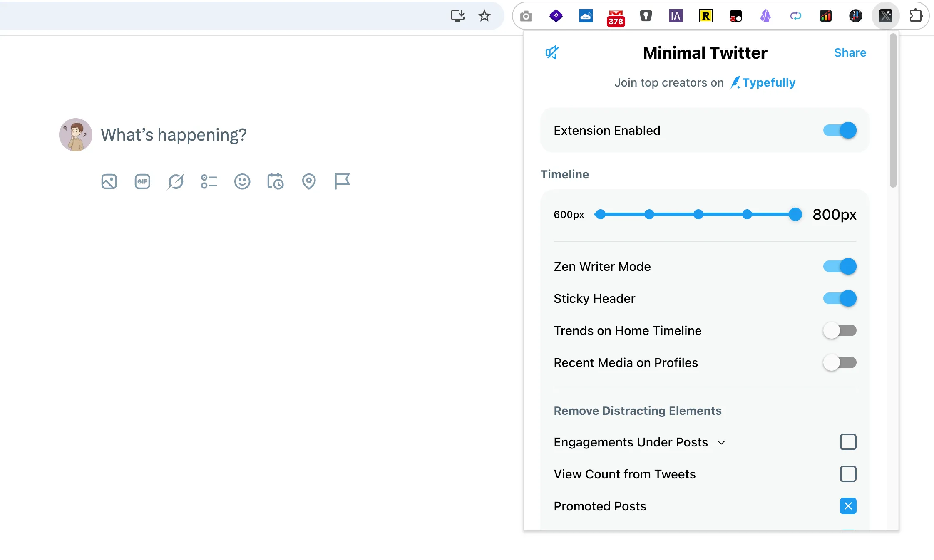Expand Engagements Under Posts chevron
Viewport: 934px width, 560px height.
722,443
